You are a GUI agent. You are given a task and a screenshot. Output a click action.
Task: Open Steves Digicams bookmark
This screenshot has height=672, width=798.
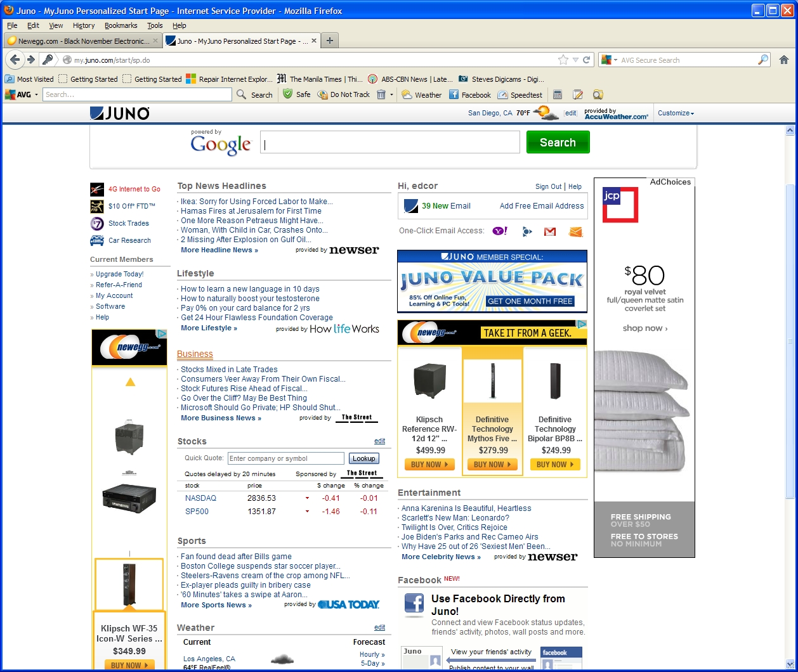501,79
